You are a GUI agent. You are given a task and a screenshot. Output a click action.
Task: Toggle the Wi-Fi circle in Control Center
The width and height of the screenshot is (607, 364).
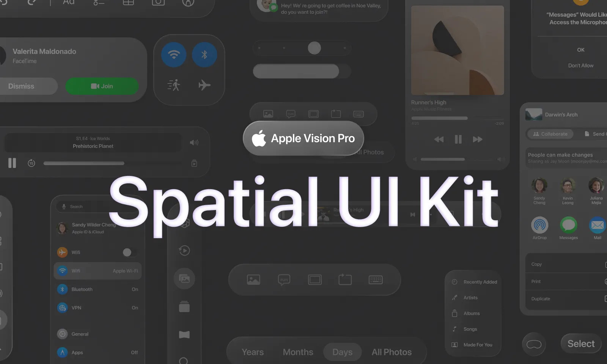173,54
